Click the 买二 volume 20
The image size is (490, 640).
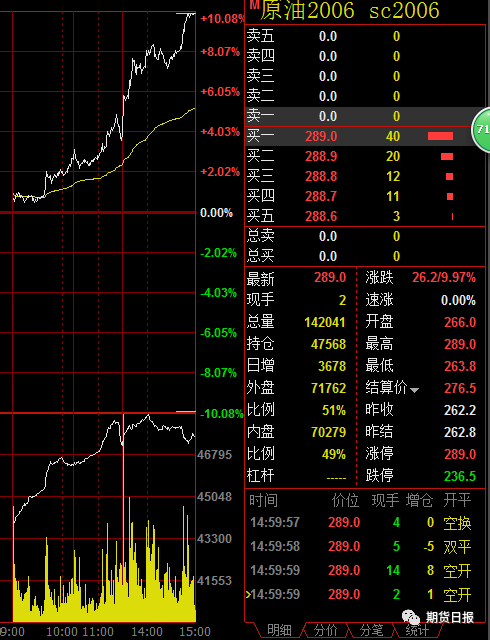coord(393,156)
